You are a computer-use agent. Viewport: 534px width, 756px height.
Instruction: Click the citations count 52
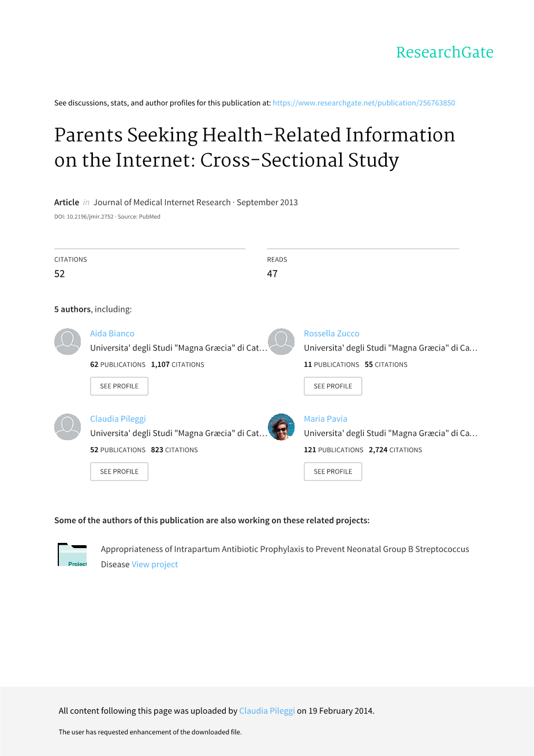click(x=59, y=274)
